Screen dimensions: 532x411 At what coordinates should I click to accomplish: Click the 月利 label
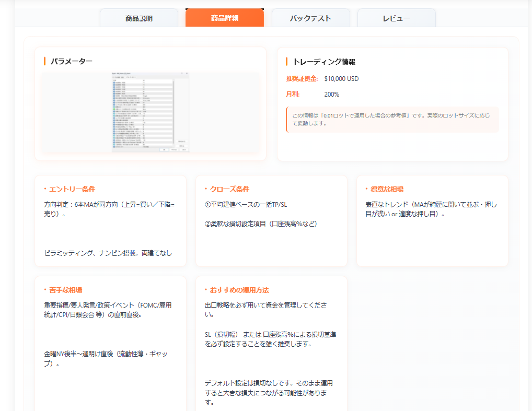[x=293, y=95]
